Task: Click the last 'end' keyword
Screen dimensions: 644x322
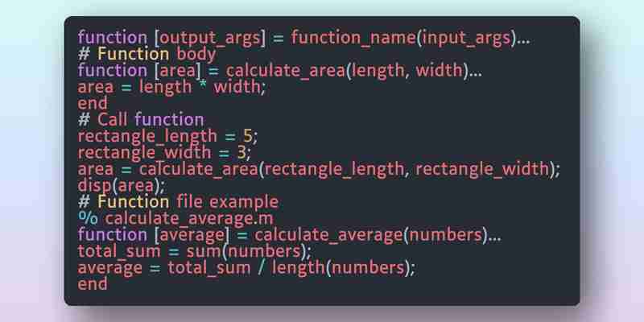Action: coord(93,284)
